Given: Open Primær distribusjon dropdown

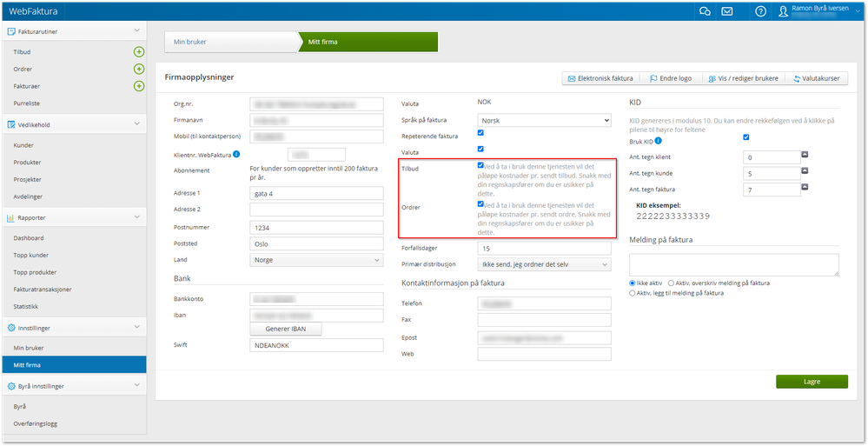Looking at the screenshot, I should click(544, 264).
